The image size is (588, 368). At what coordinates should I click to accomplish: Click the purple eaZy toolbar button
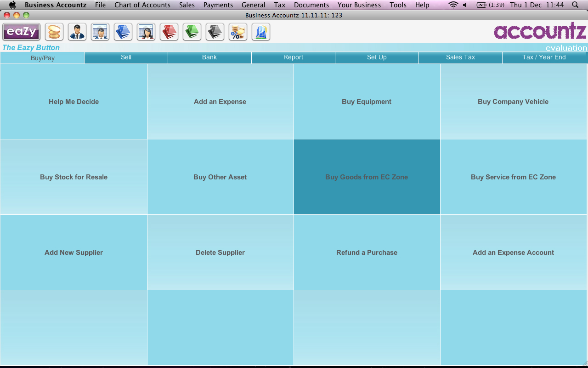[22, 32]
